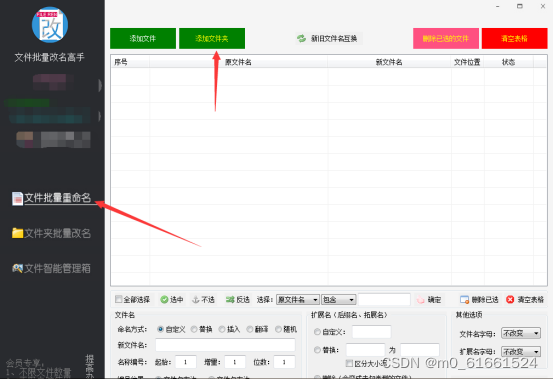
Task: Select the 替换 naming mode radio
Action: pos(194,329)
